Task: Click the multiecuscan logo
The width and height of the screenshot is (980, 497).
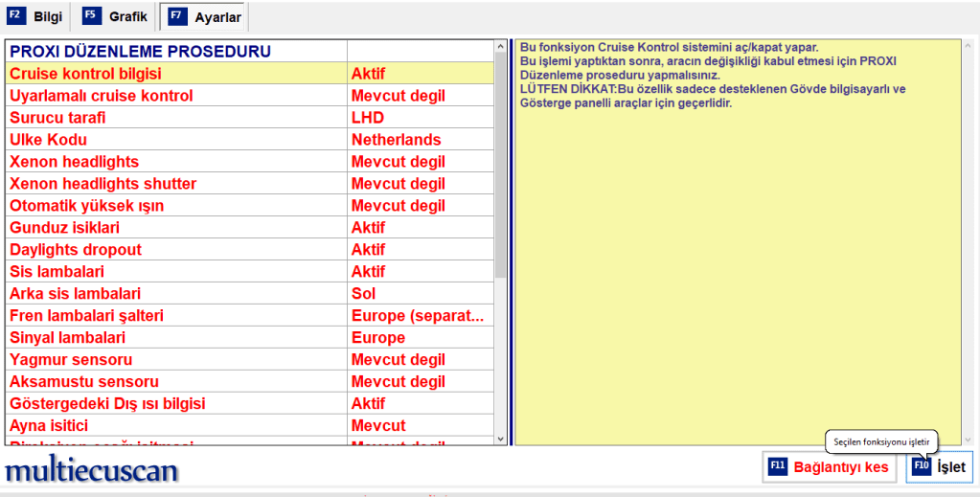Action: click(x=92, y=470)
